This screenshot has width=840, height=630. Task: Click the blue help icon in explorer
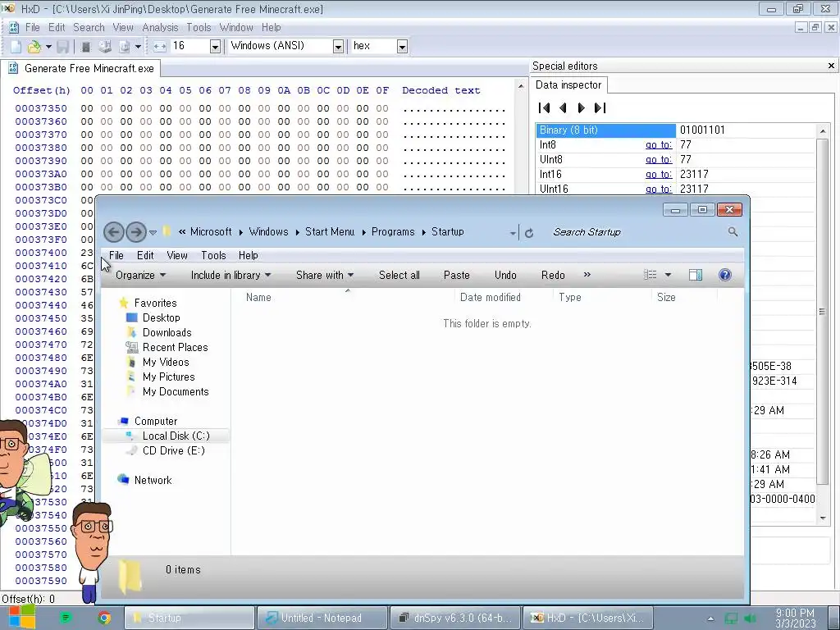coord(725,275)
